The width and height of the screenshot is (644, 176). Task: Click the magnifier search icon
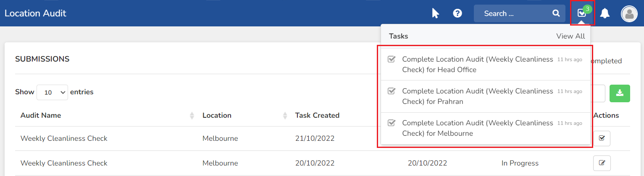click(x=556, y=13)
